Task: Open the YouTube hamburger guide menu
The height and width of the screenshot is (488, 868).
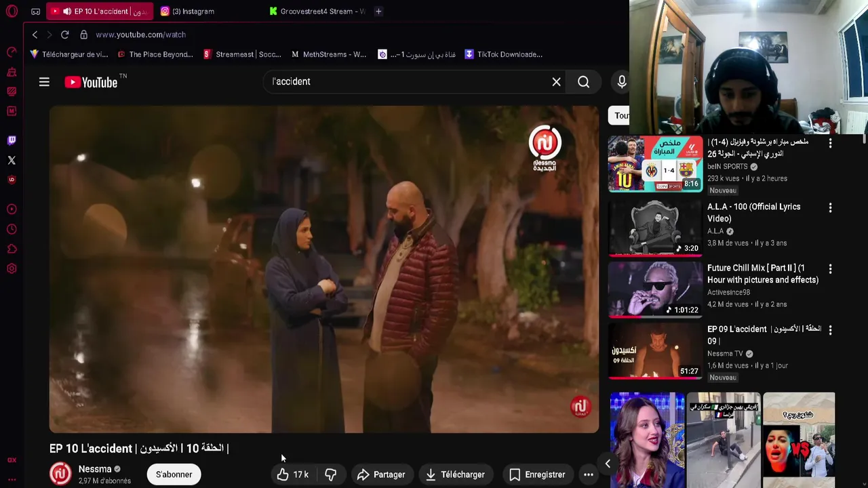Action: click(44, 82)
